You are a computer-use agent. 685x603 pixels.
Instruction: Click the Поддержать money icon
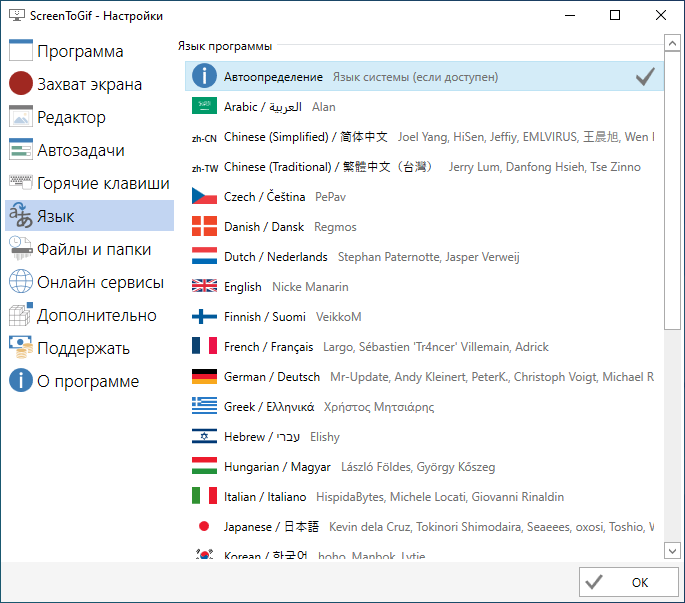tap(21, 348)
